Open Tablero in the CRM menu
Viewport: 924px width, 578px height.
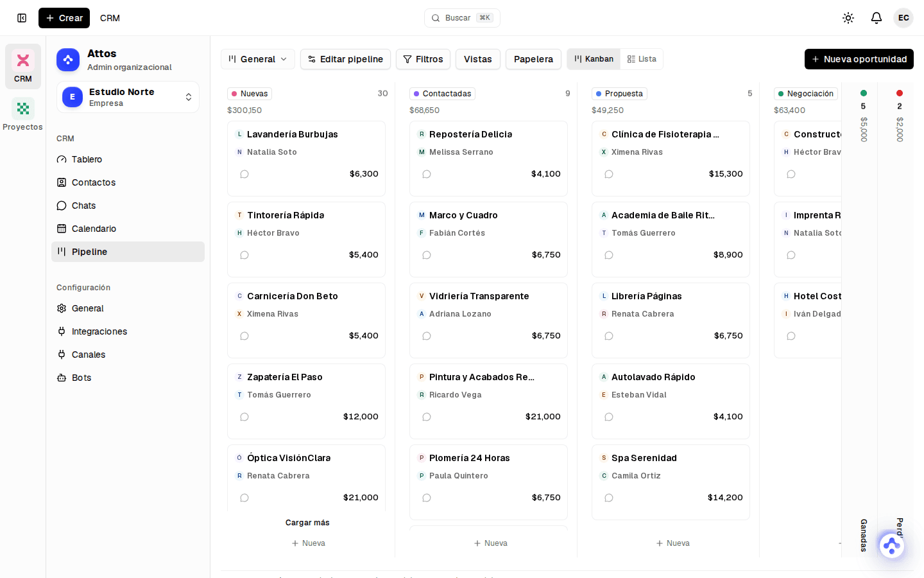point(128,159)
